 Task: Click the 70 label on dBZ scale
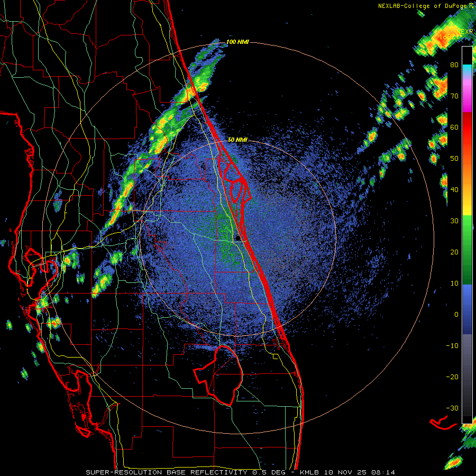point(454,96)
